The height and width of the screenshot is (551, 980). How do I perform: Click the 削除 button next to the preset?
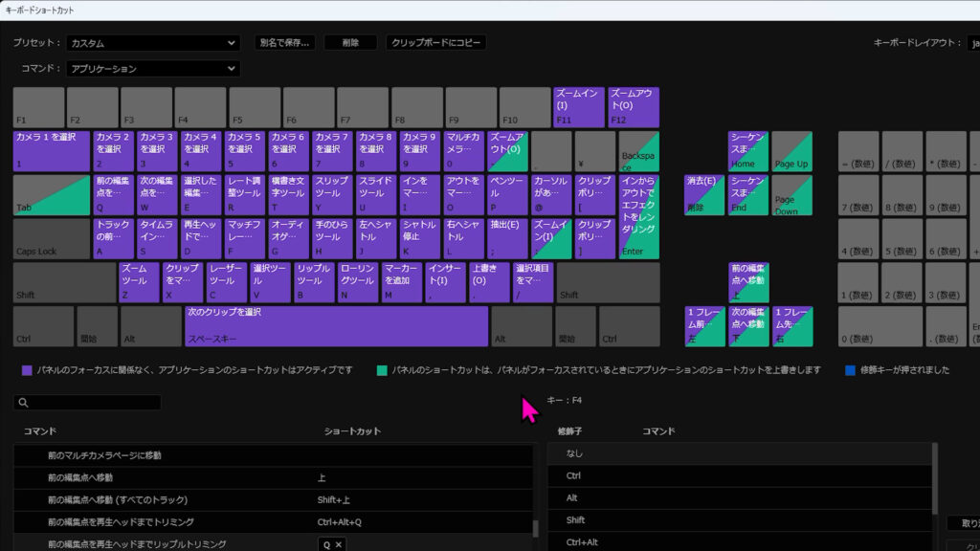(350, 42)
